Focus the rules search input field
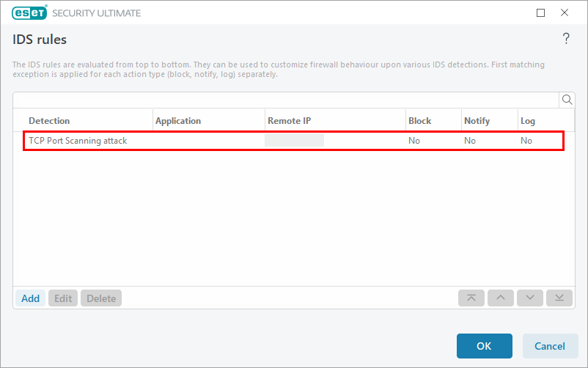Viewport: 588px width, 368px height. (286, 100)
